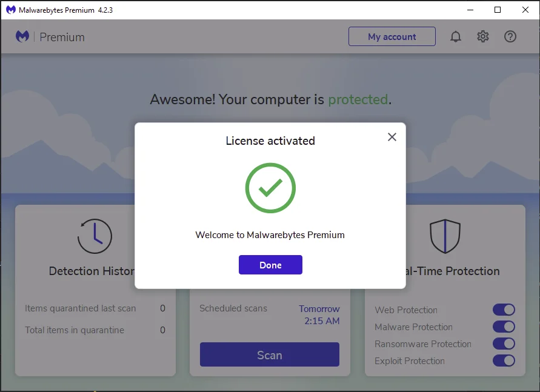Open the notifications bell icon
Screen dimensions: 540x392
tap(455, 36)
